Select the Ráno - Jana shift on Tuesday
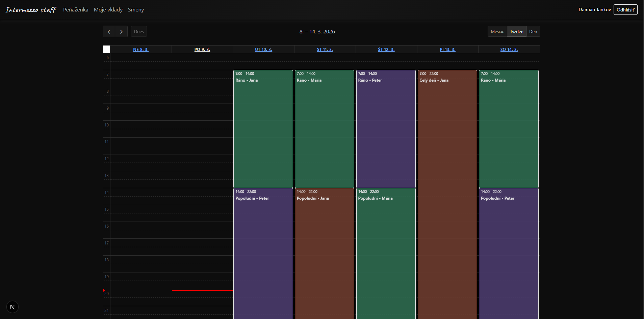 [263, 128]
